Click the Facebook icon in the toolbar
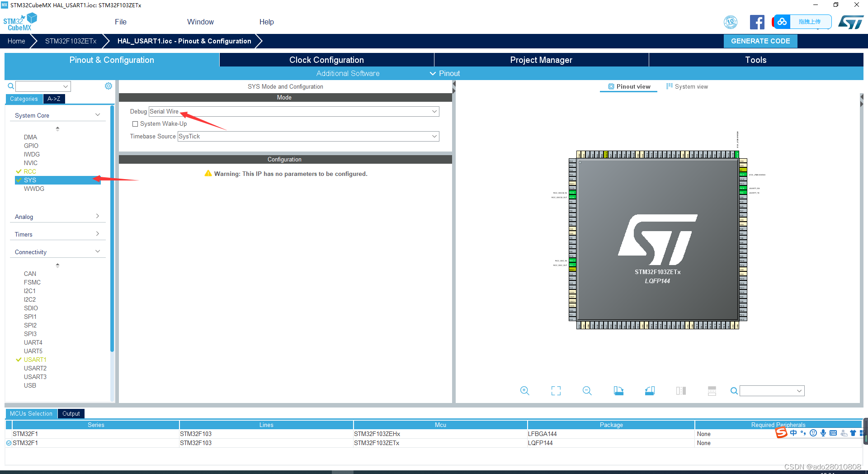The image size is (868, 474). coord(757,22)
